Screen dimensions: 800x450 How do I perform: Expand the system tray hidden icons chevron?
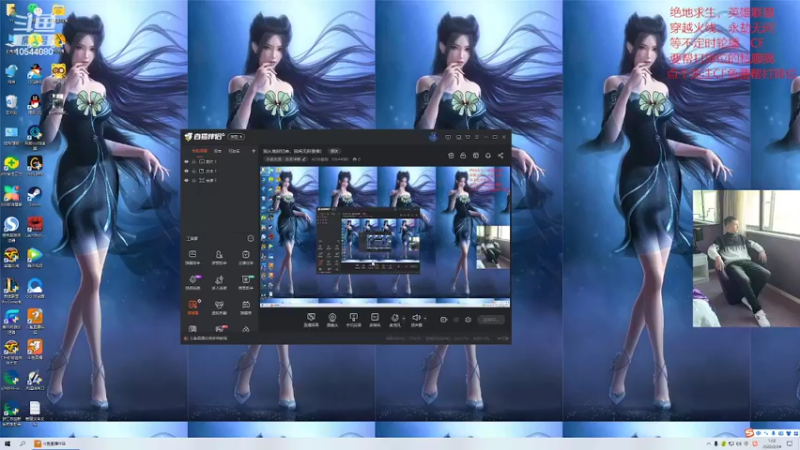pyautogui.click(x=708, y=444)
